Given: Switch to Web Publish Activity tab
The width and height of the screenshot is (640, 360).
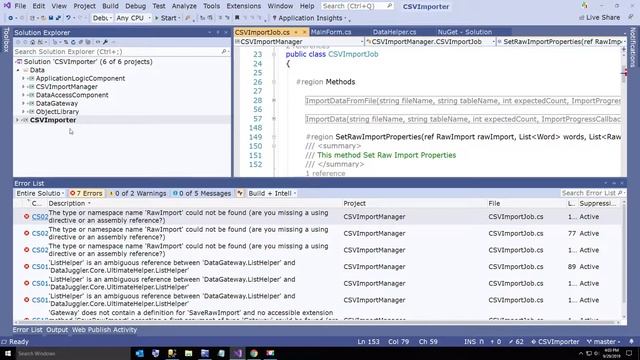Looking at the screenshot, I should [x=104, y=330].
